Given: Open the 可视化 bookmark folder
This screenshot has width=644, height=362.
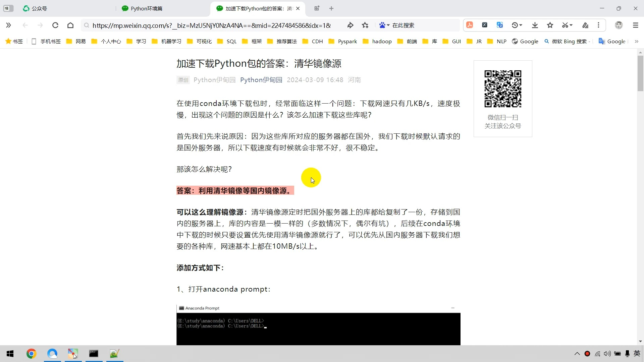Looking at the screenshot, I should [x=199, y=41].
